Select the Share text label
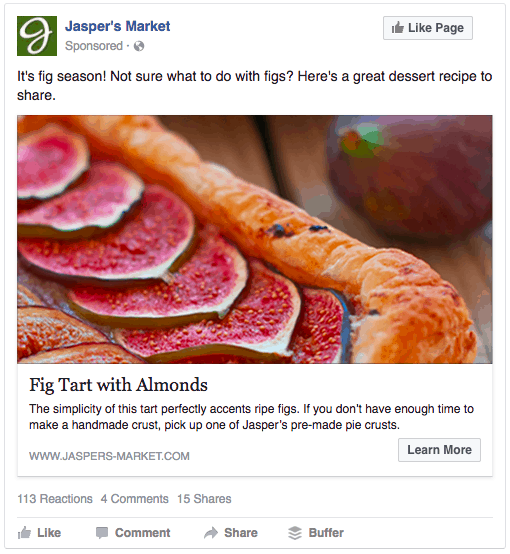Viewport: 510px width, 554px height. [x=241, y=533]
